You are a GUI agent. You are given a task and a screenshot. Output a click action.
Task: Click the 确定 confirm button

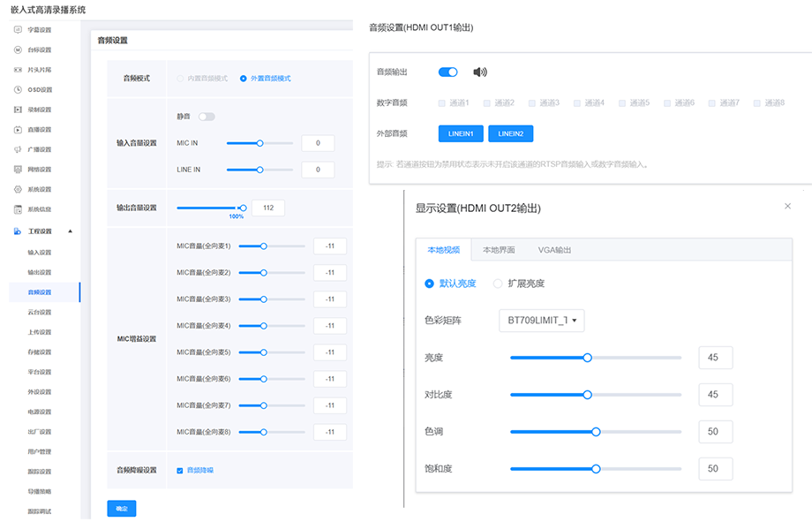click(x=121, y=509)
